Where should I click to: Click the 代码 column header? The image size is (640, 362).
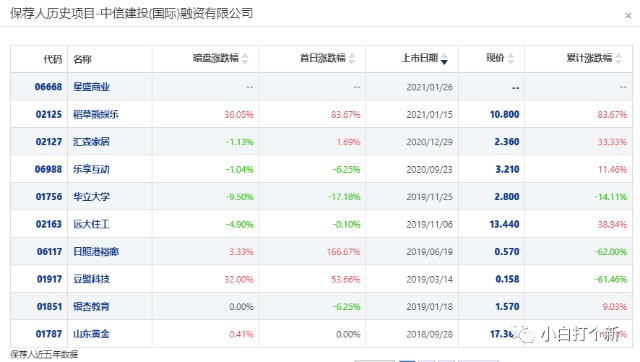[x=53, y=59]
